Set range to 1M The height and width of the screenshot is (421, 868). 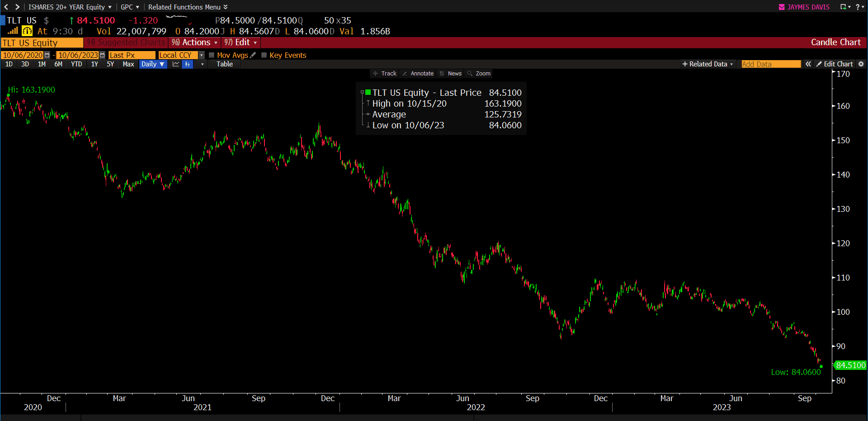click(42, 64)
